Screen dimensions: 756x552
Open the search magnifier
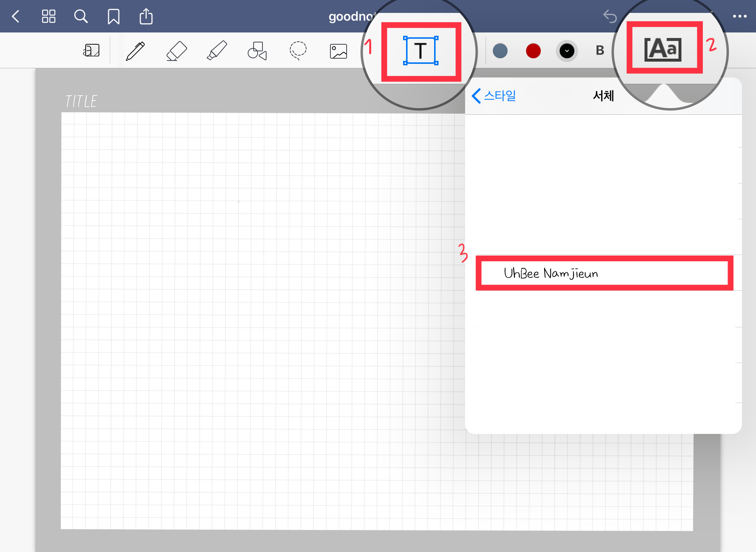point(80,16)
